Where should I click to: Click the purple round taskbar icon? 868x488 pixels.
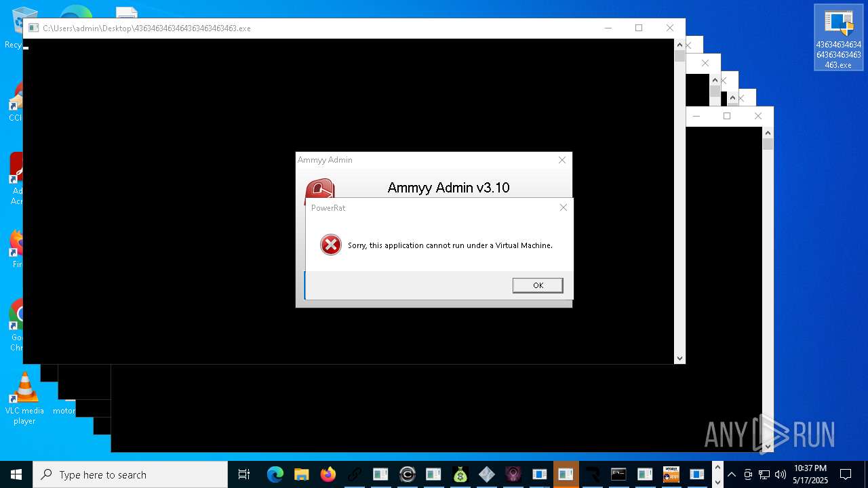[x=513, y=474]
